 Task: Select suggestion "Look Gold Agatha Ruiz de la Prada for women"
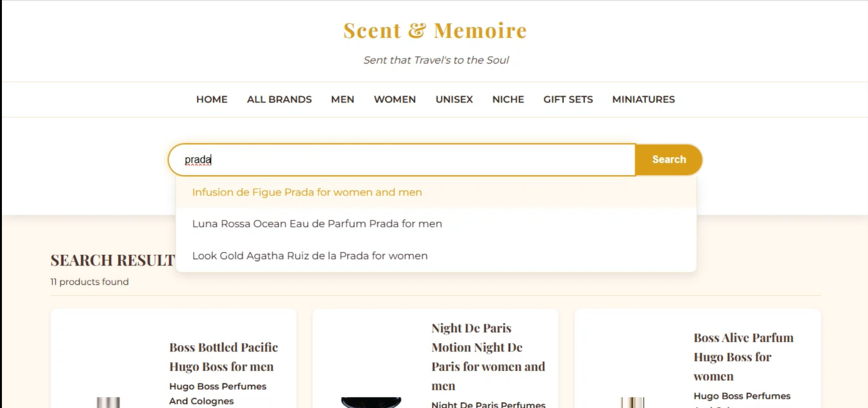click(436, 255)
